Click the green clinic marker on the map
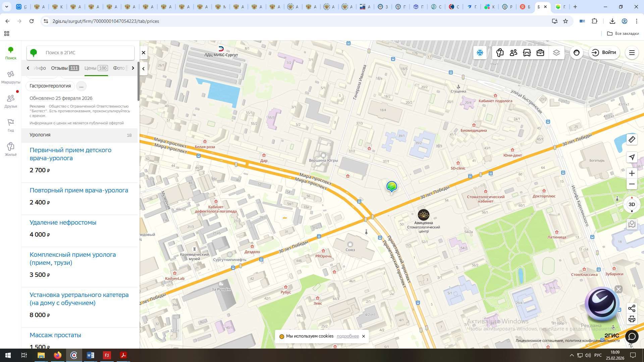 click(x=391, y=186)
